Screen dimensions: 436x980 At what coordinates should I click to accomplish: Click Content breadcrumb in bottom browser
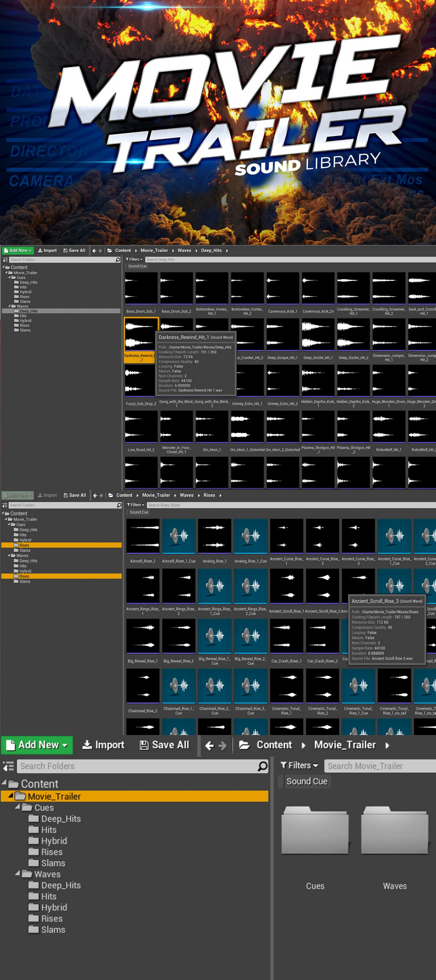pos(274,745)
